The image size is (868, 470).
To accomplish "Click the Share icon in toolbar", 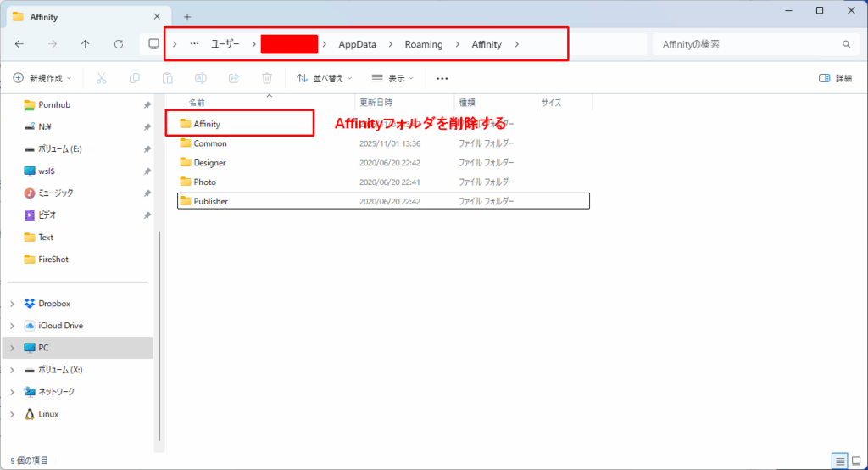I will [x=234, y=78].
